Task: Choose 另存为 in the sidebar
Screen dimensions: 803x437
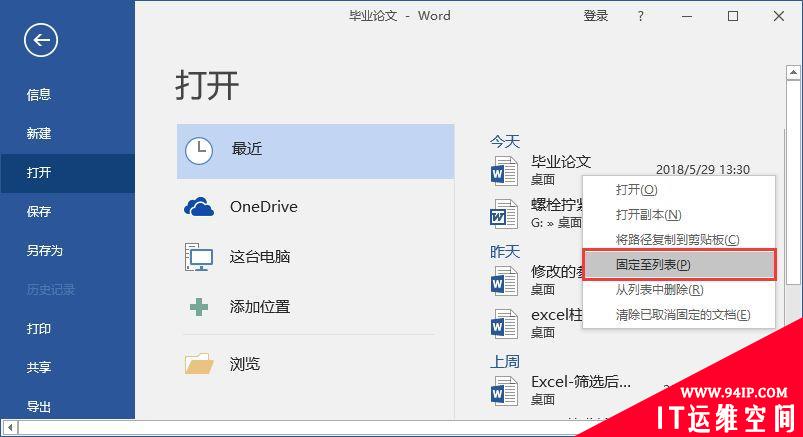Action: pyautogui.click(x=45, y=251)
